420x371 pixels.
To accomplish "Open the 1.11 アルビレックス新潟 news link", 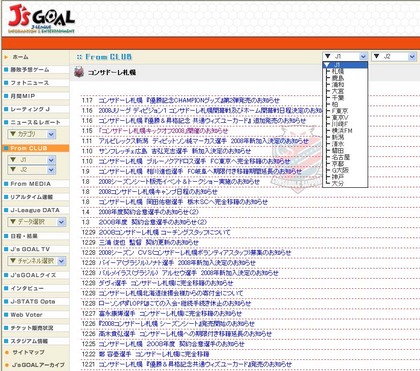I will click(x=204, y=141).
